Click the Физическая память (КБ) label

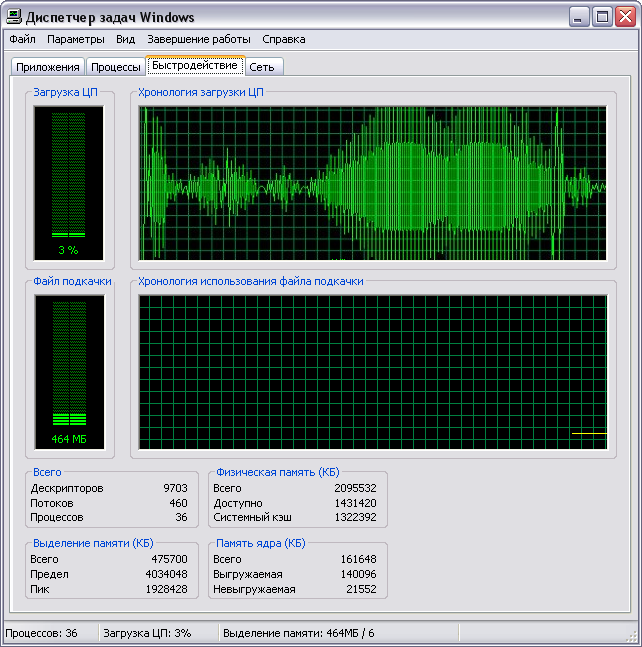coord(278,472)
